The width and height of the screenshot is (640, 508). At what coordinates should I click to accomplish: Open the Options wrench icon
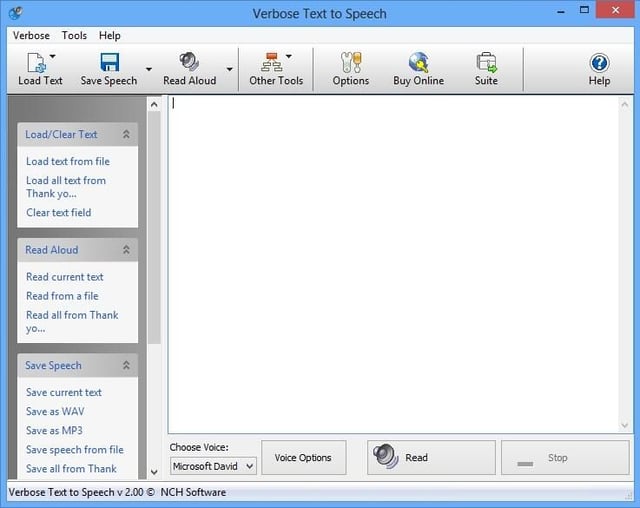(x=351, y=62)
